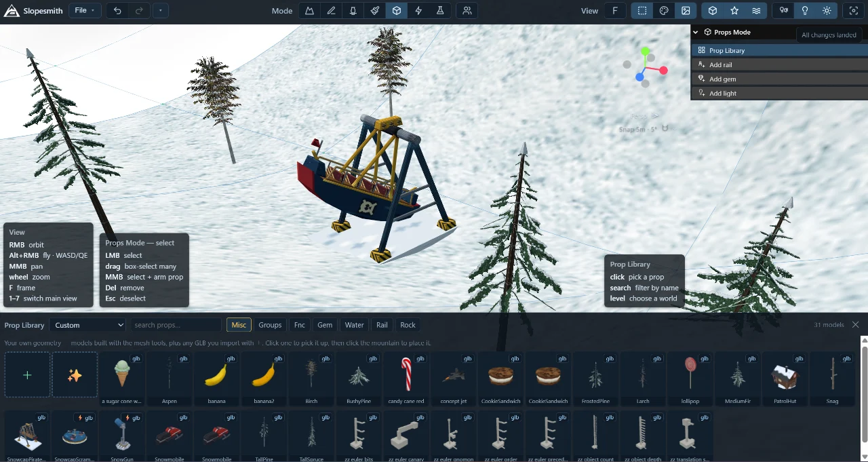Open the small history dropdown arrow
Screen dimensions: 868x462
coord(160,11)
